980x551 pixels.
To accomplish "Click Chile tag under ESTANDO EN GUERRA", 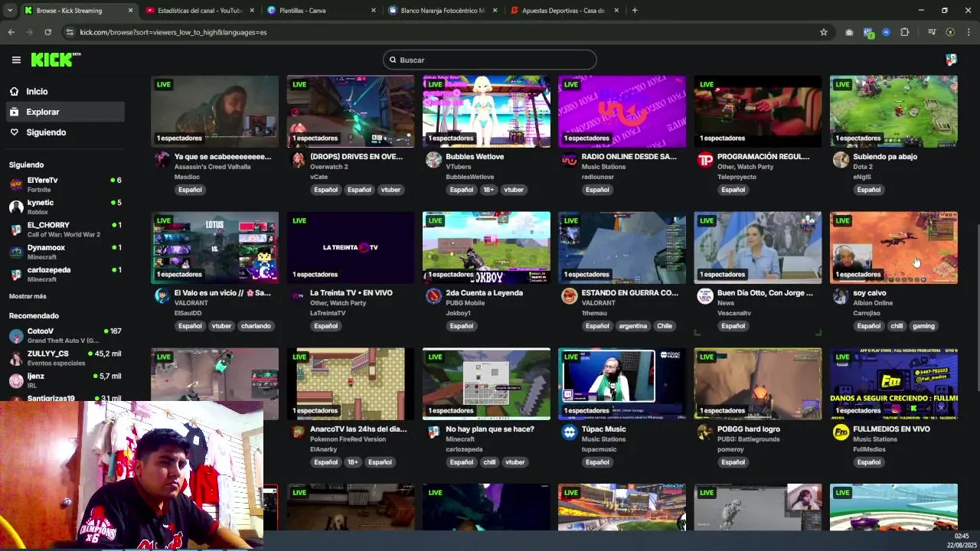I will pos(665,326).
